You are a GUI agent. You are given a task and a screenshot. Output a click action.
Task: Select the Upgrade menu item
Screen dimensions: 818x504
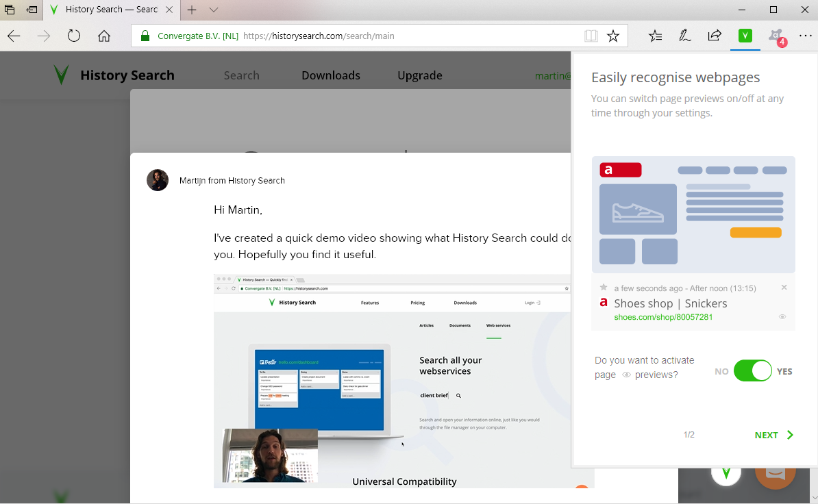point(420,75)
